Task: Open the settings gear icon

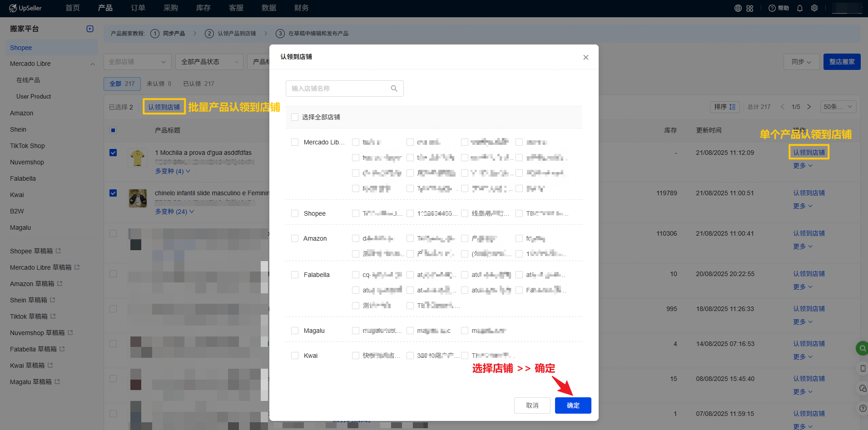Action: pos(814,8)
